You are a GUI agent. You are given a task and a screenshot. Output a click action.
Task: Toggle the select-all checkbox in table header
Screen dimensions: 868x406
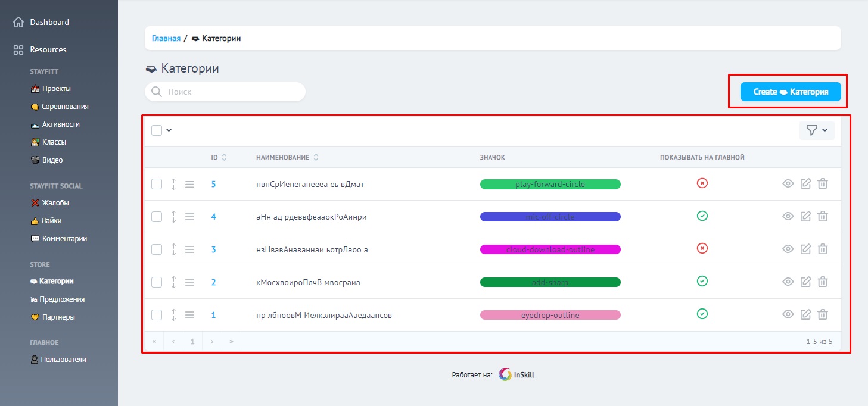click(157, 130)
